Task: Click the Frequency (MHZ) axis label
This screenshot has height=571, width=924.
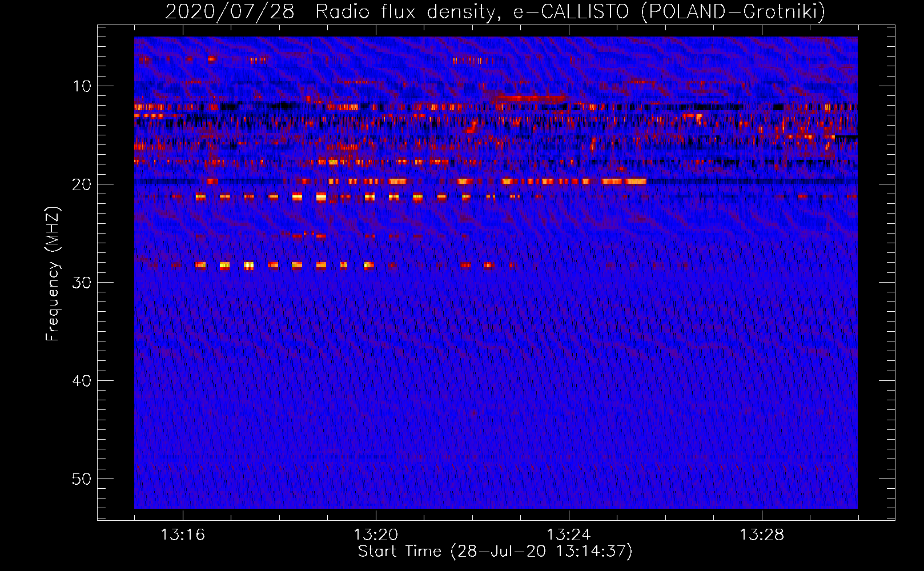Action: [x=53, y=274]
